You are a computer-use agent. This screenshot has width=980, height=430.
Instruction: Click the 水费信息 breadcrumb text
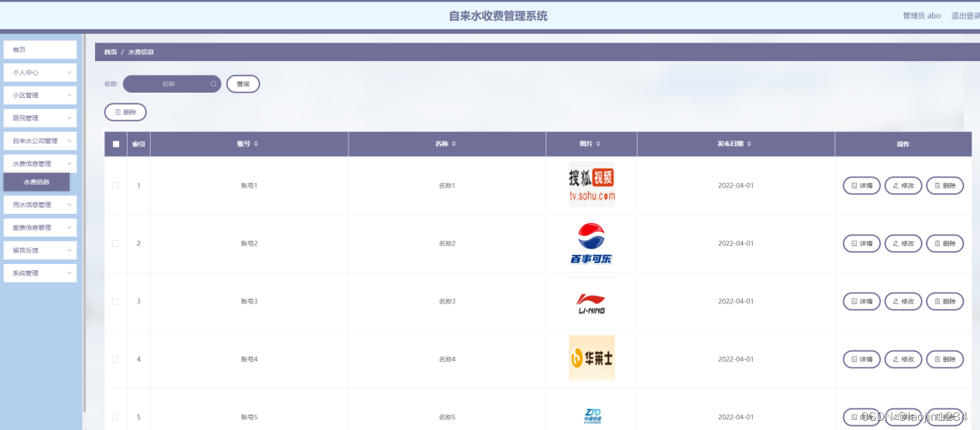[141, 52]
